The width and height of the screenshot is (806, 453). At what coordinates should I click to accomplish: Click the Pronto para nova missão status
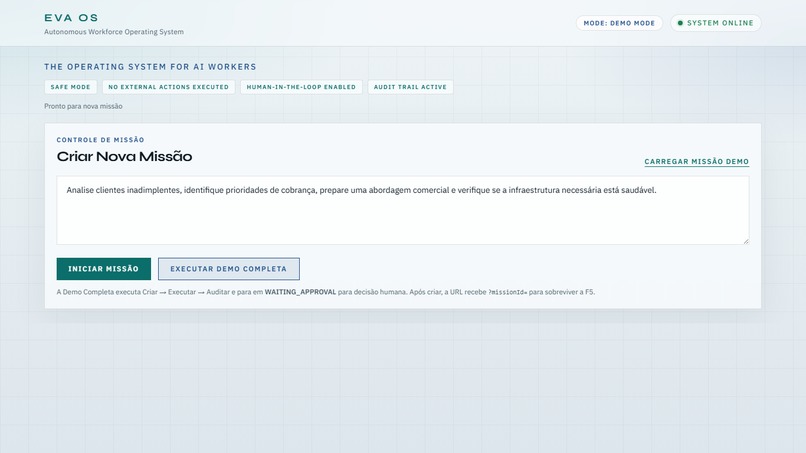click(x=83, y=106)
